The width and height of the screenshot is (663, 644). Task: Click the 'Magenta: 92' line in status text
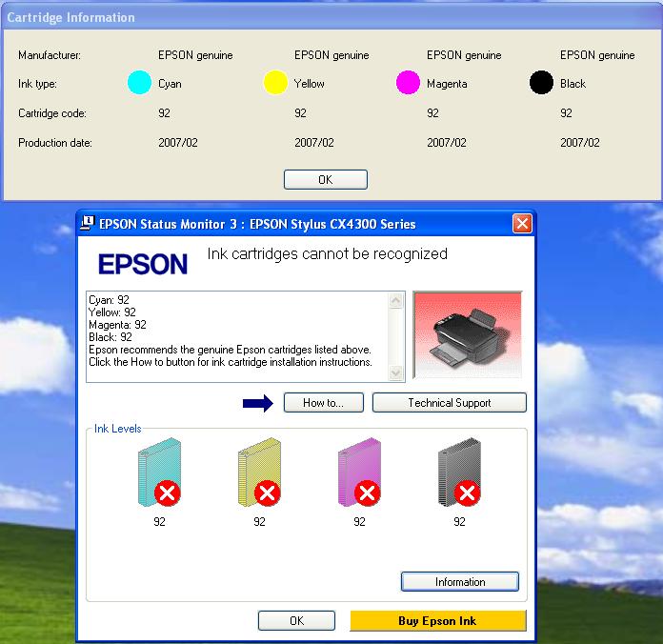(117, 325)
